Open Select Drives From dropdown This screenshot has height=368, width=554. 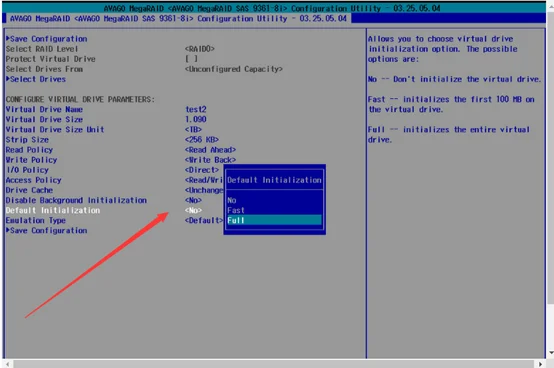coord(234,69)
